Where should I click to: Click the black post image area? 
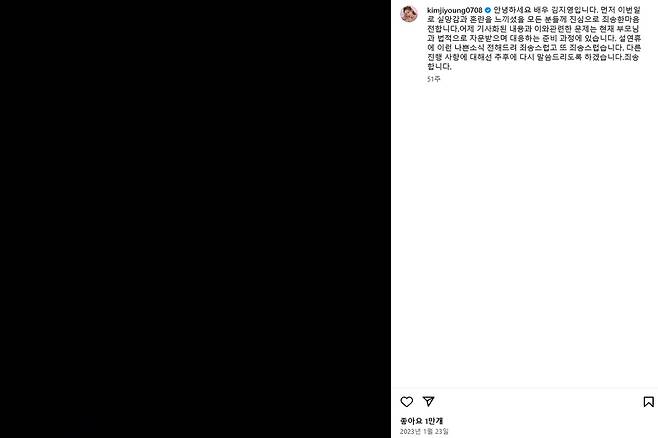click(x=195, y=219)
